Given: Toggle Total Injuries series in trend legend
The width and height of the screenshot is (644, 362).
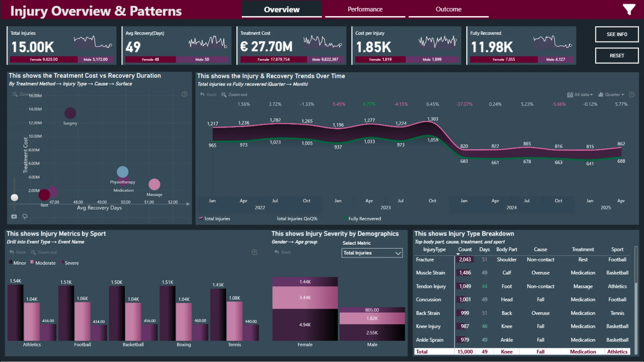Looking at the screenshot, I should point(215,219).
